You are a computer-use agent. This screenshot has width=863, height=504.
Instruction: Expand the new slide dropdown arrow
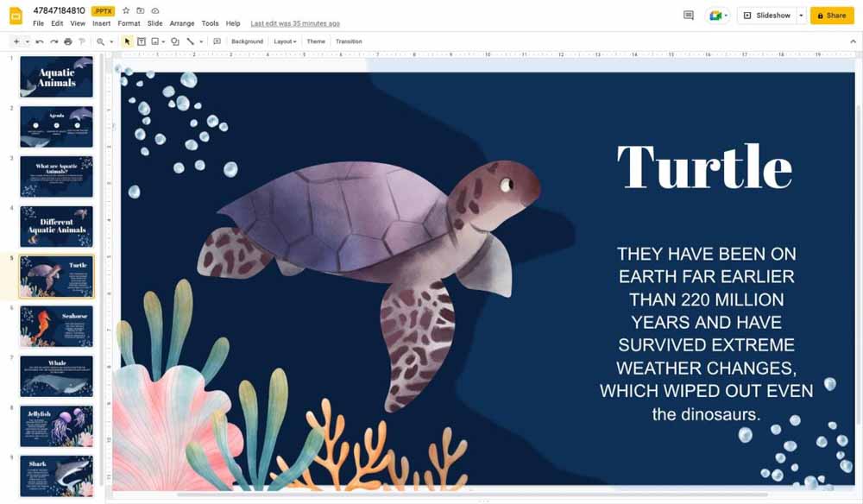coord(27,41)
